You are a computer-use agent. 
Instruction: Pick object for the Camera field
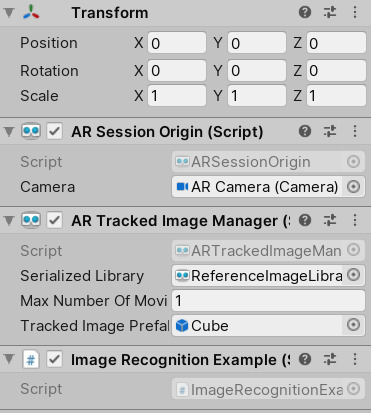click(x=353, y=187)
